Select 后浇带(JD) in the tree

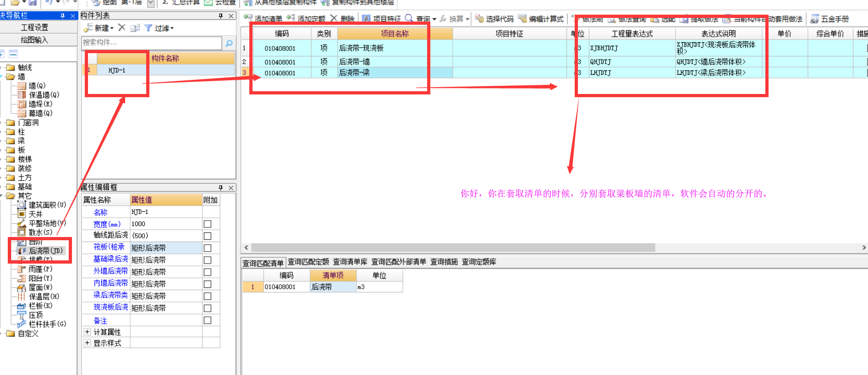(45, 251)
